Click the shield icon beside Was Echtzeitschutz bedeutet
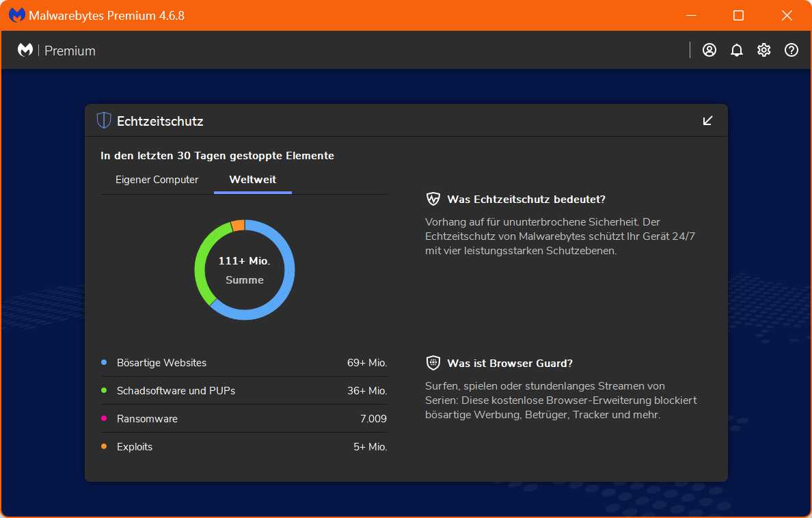Viewport: 812px width, 518px height. point(433,198)
